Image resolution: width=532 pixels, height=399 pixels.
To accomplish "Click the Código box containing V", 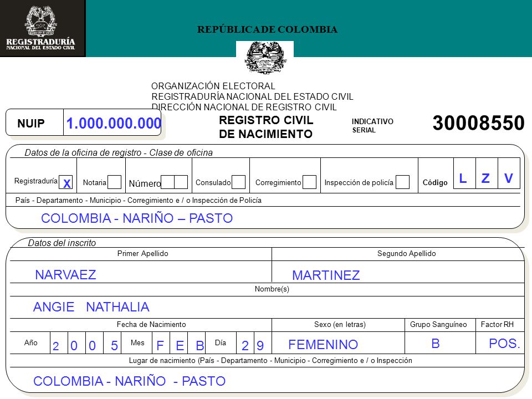I will [x=509, y=173].
